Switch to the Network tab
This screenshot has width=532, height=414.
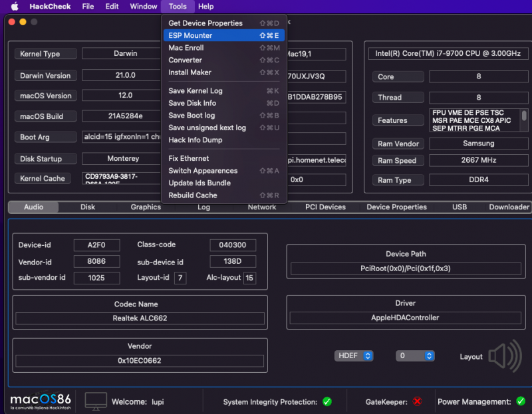[x=261, y=207]
